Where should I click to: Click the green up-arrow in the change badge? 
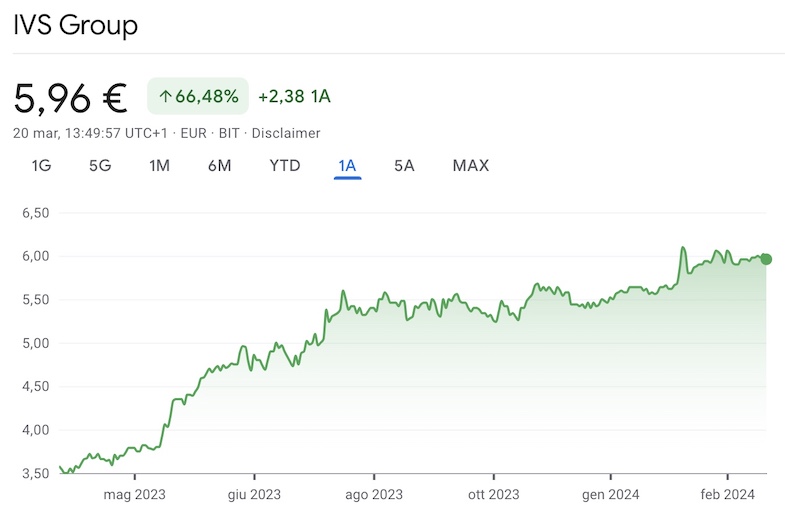(x=165, y=96)
